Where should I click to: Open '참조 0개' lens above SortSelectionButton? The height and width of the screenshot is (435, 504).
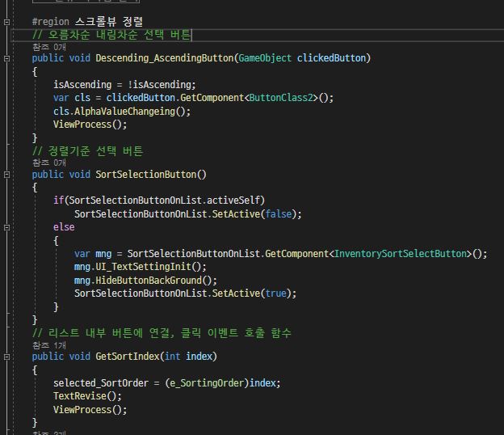pos(48,163)
